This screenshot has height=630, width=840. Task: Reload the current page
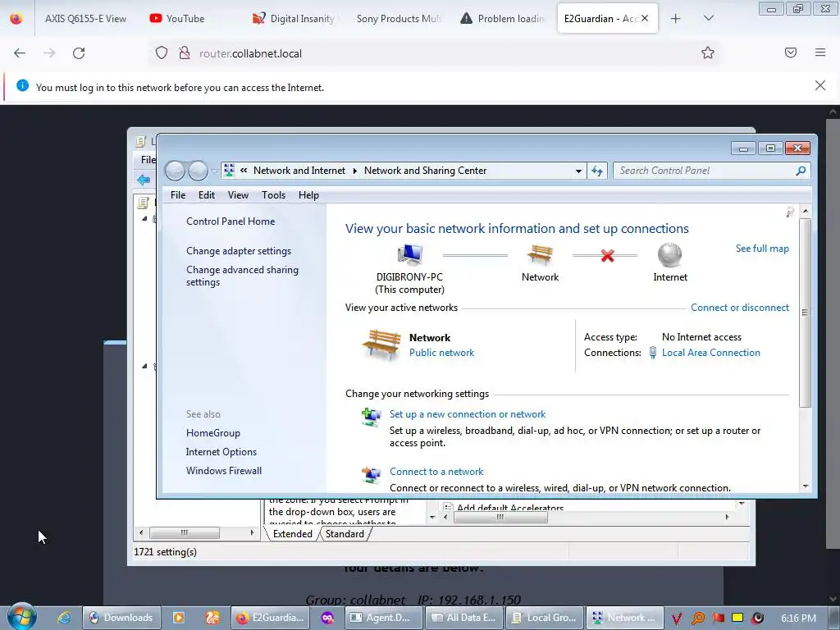click(x=79, y=53)
